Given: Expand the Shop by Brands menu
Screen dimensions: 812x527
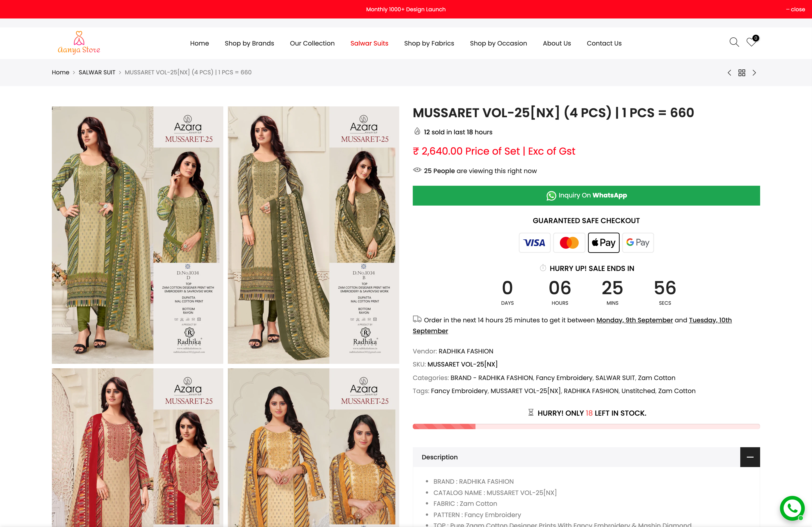Looking at the screenshot, I should click(x=249, y=43).
